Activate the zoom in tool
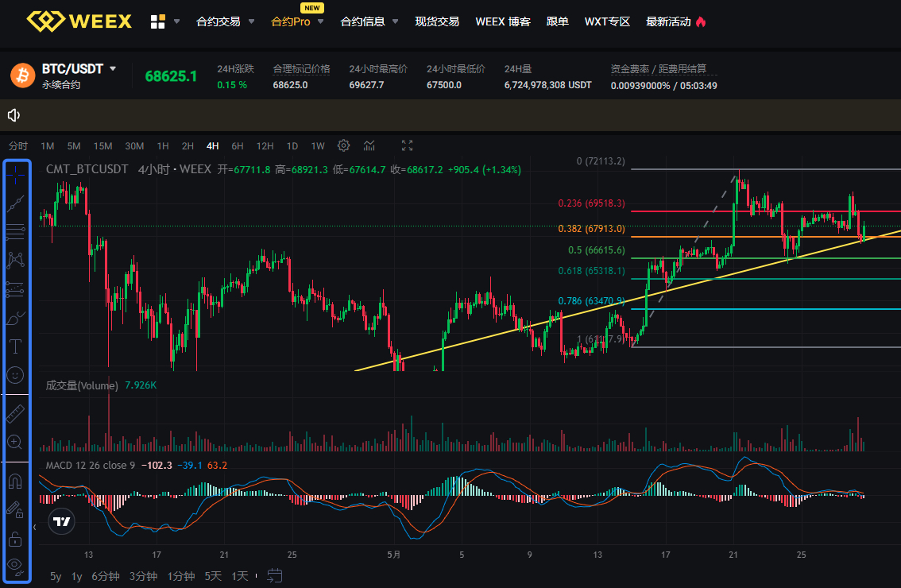 (x=16, y=442)
